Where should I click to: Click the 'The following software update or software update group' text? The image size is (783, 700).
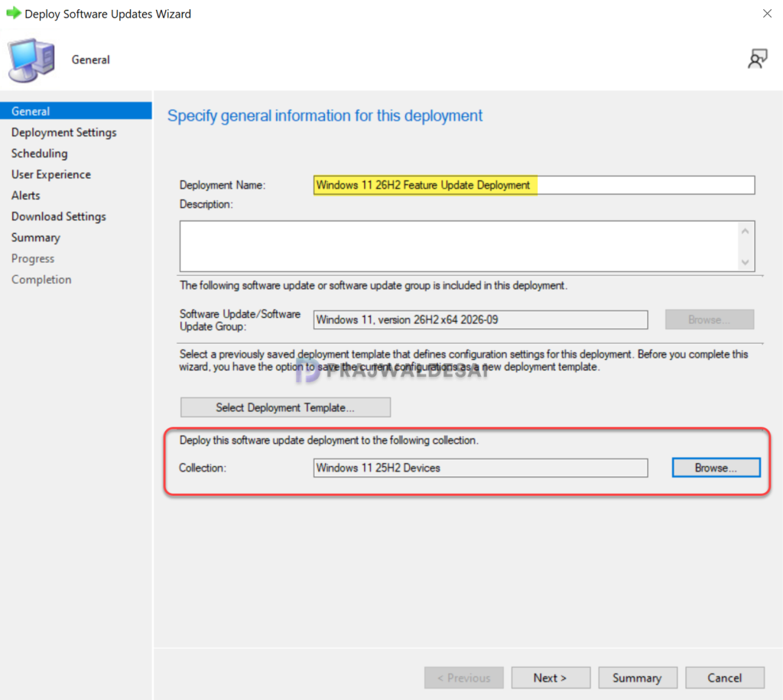point(373,285)
